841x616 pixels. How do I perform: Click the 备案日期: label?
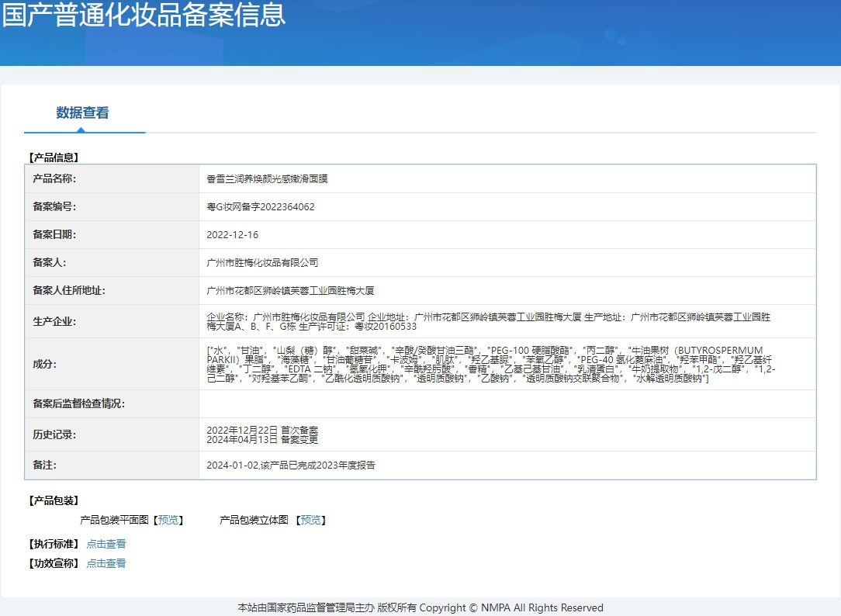point(54,235)
